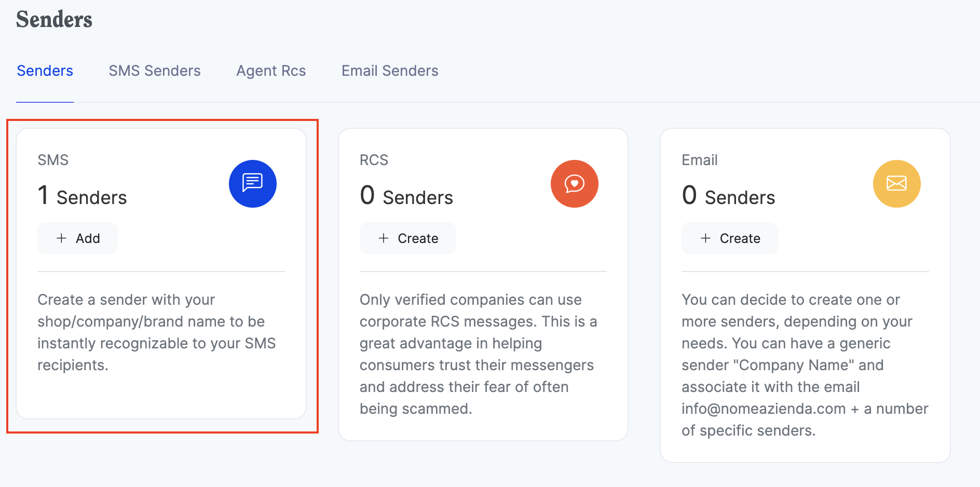Click the "0 Senders" count in Email card
Viewport: 980px width, 487px height.
[728, 197]
